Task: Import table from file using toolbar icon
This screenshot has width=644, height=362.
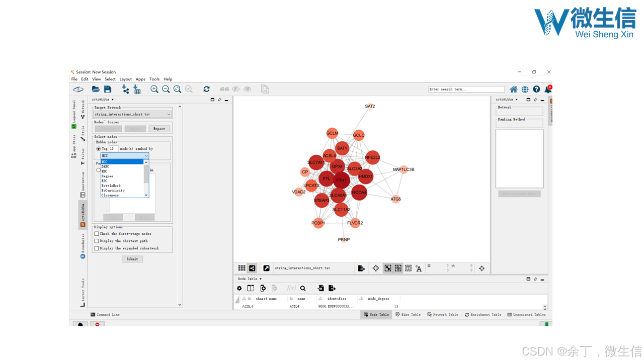Action: click(x=136, y=89)
